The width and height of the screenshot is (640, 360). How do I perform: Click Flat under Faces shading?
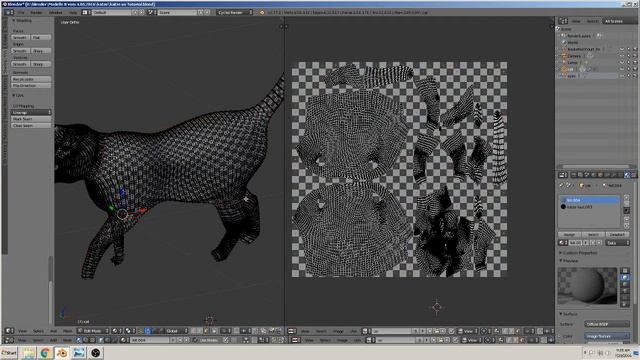(x=41, y=38)
